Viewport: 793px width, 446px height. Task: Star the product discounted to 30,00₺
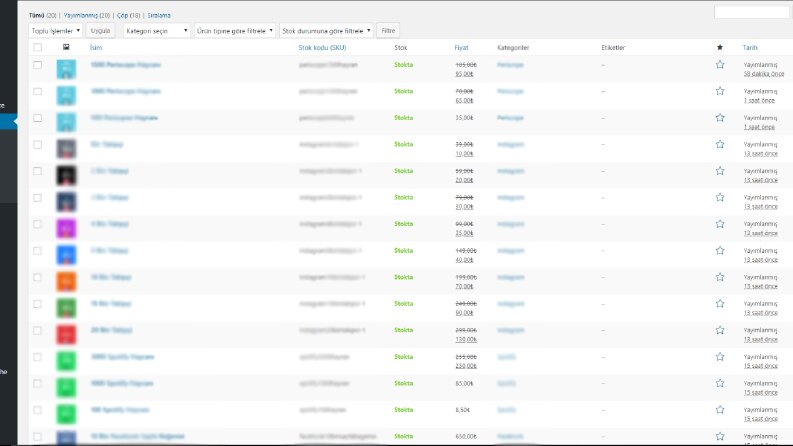[x=720, y=197]
